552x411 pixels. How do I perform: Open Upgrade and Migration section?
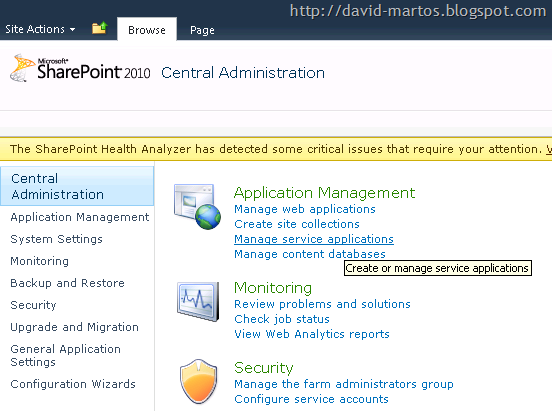(x=74, y=327)
